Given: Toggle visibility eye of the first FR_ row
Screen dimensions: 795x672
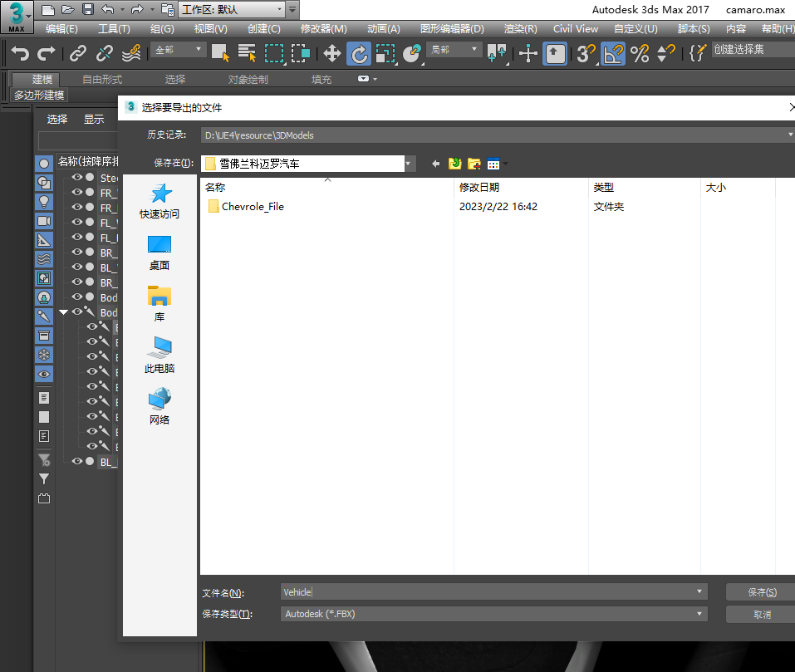Looking at the screenshot, I should [77, 192].
